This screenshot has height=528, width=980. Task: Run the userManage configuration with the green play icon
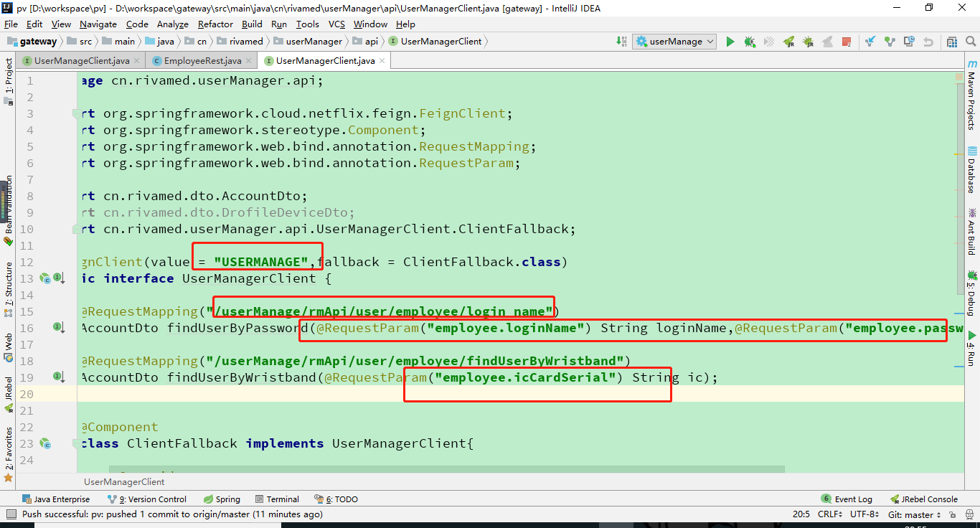(x=730, y=42)
